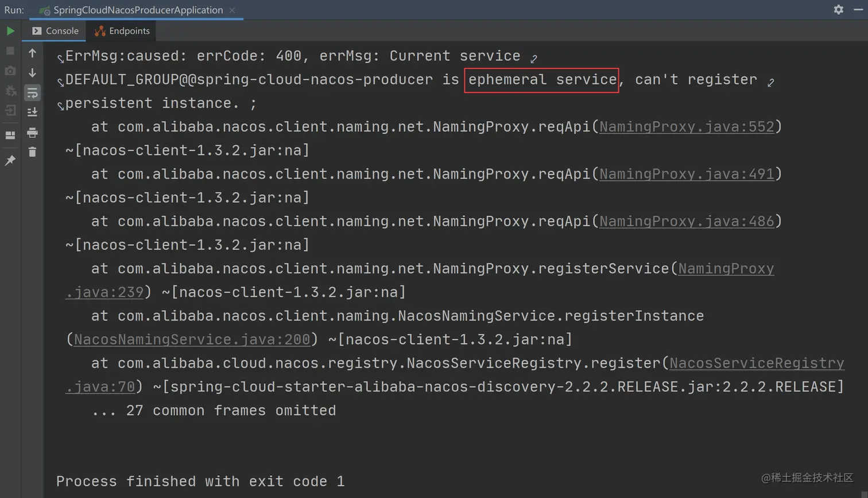Click the 'persistent instance. ;' text line

pyautogui.click(x=161, y=103)
